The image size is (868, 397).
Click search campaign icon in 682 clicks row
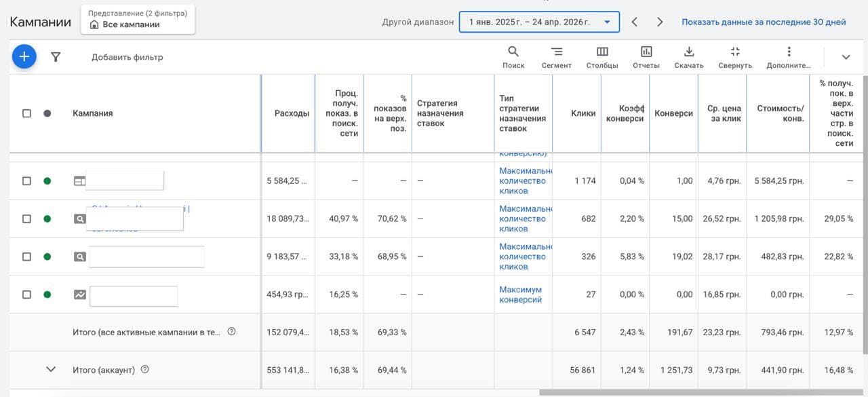click(x=80, y=219)
